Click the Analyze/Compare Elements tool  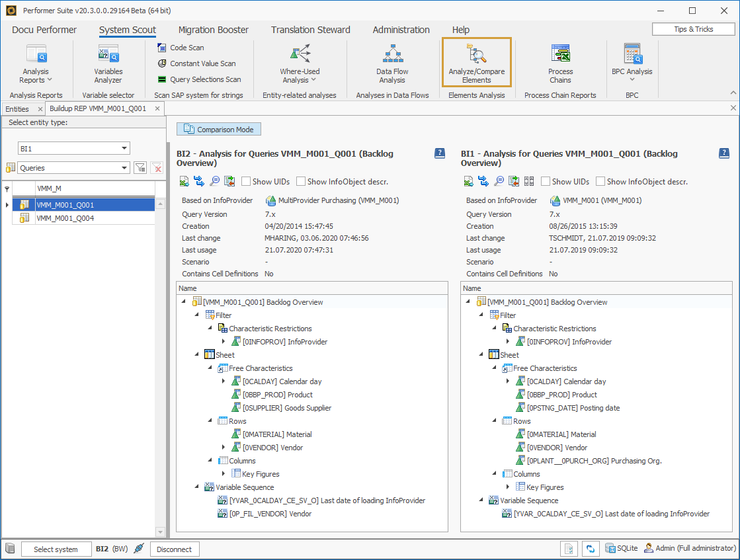[476, 63]
